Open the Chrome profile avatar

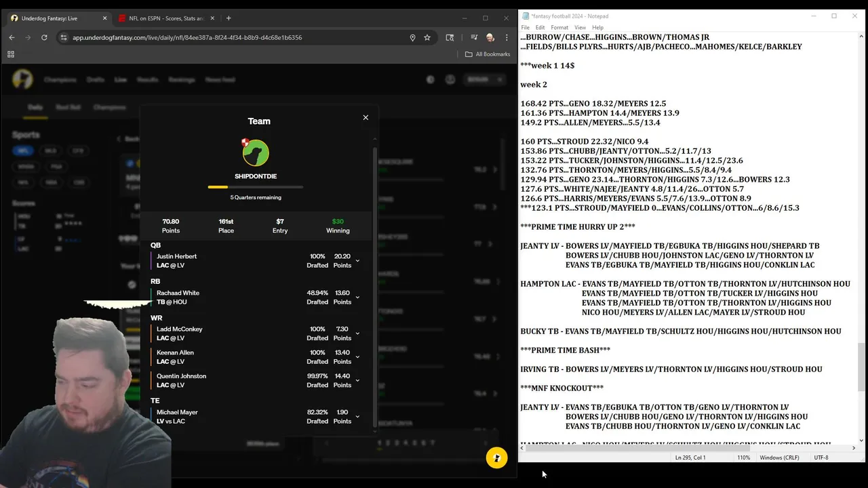490,37
